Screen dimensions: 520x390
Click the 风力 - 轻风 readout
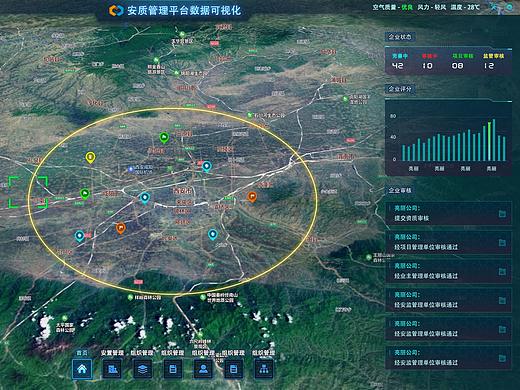click(x=432, y=7)
